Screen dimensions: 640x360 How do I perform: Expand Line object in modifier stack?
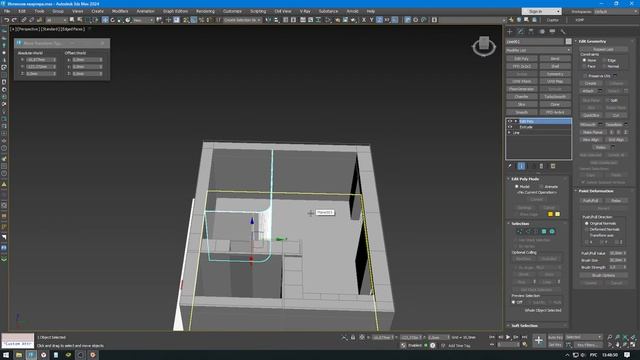509,133
